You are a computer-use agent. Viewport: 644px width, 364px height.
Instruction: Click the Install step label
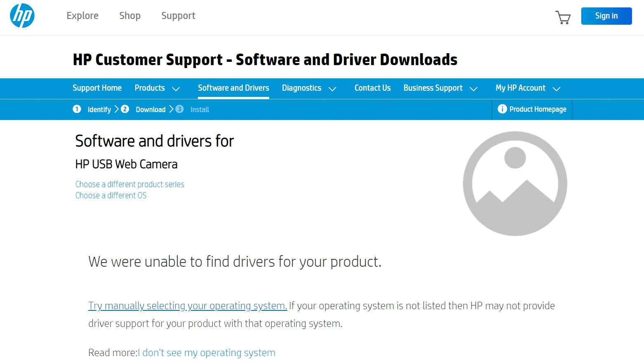[200, 110]
